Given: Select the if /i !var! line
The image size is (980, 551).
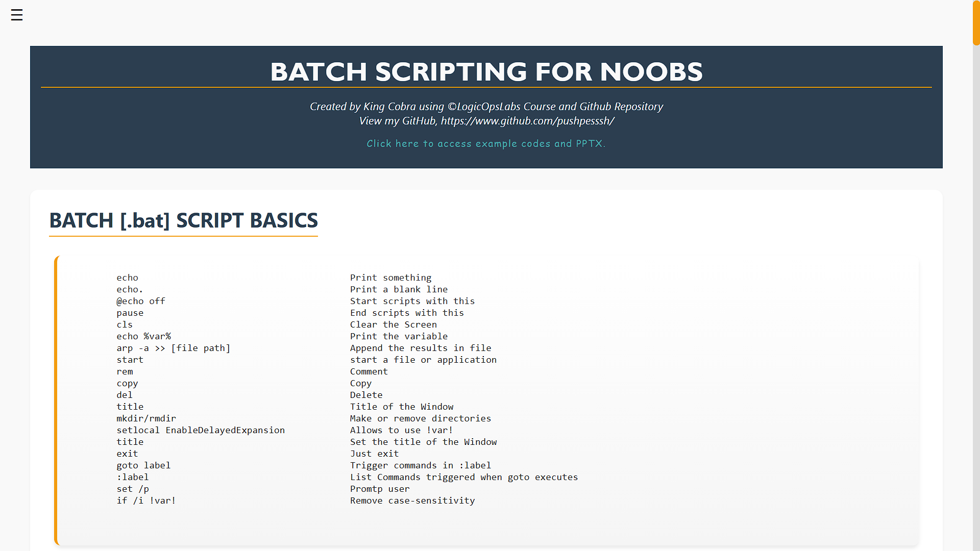Looking at the screenshot, I should tap(146, 500).
